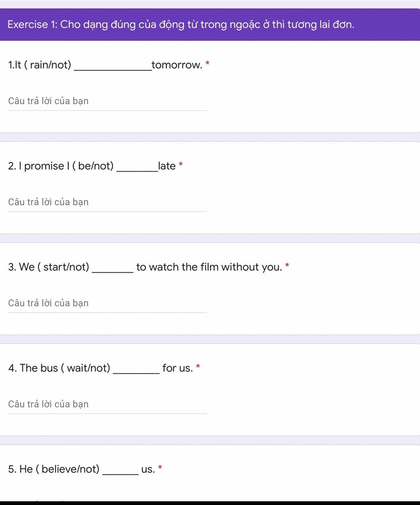Click the text "3. We ( start/not)"
The width and height of the screenshot is (420, 505).
[x=49, y=267]
